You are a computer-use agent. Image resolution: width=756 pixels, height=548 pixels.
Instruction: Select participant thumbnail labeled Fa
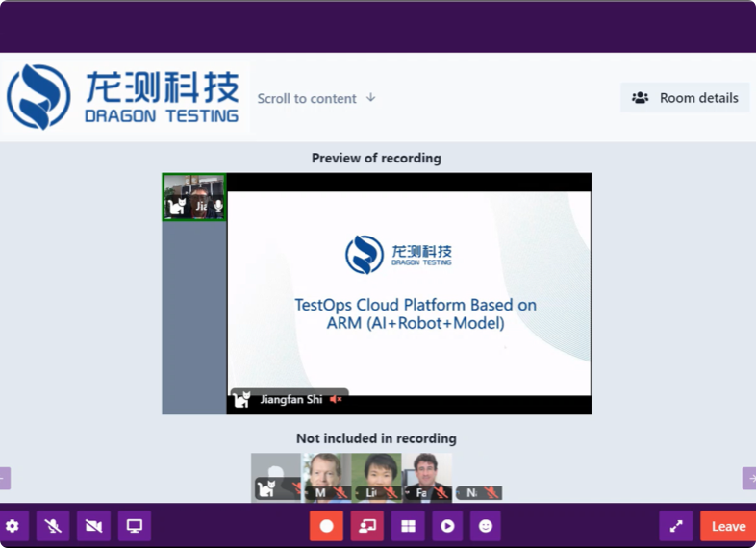[x=427, y=478]
